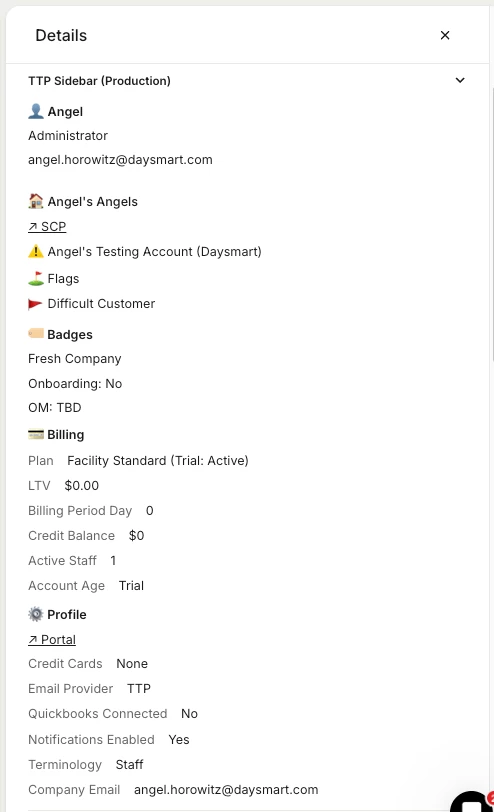Click the Company Email address value
The image size is (494, 812).
226,789
